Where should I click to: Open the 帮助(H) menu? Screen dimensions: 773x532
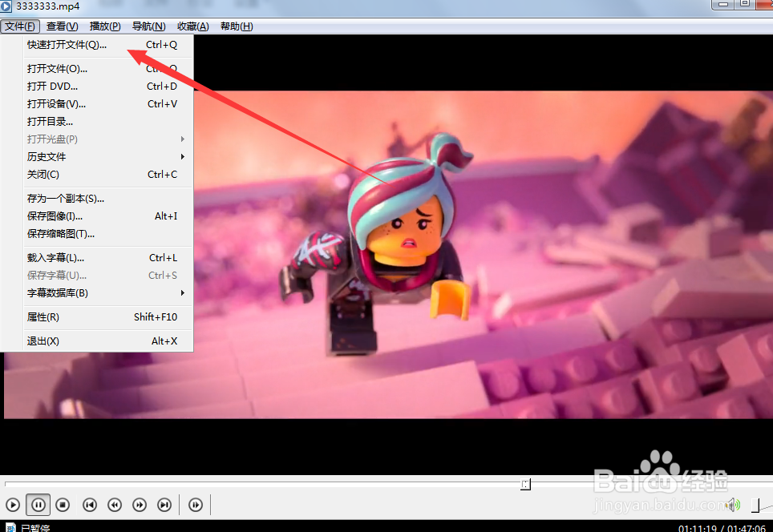tap(237, 26)
